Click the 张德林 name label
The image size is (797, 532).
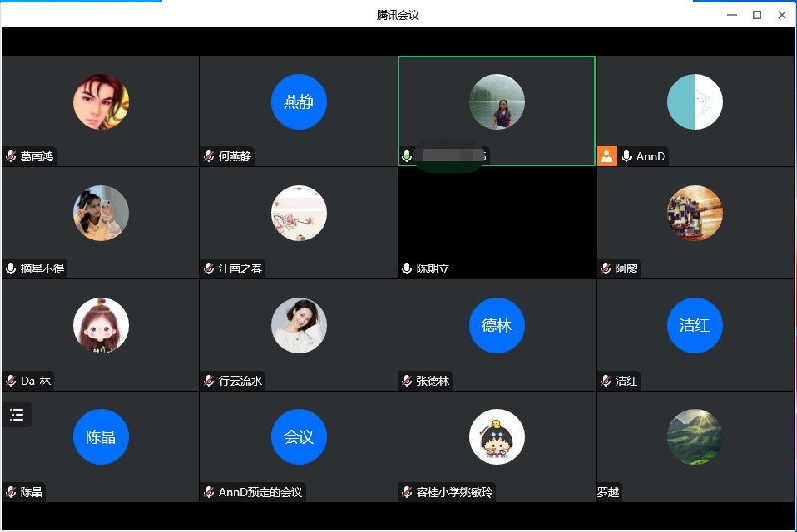432,381
